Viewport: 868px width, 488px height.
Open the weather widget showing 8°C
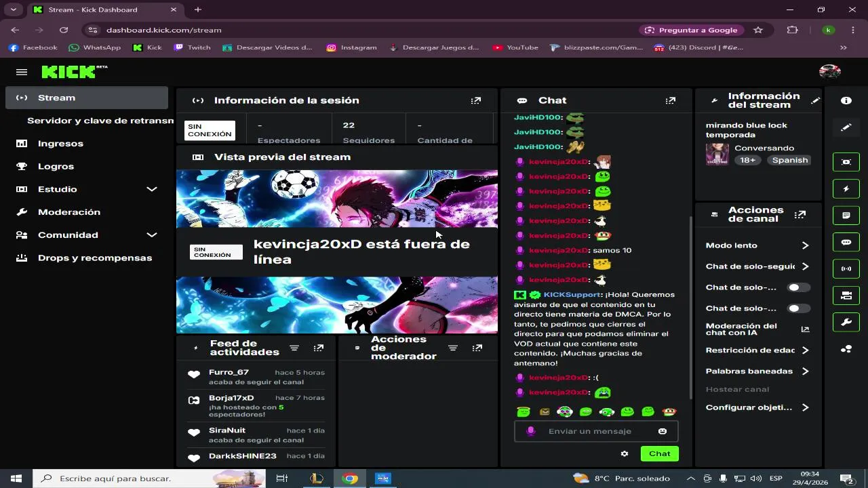[x=621, y=479]
